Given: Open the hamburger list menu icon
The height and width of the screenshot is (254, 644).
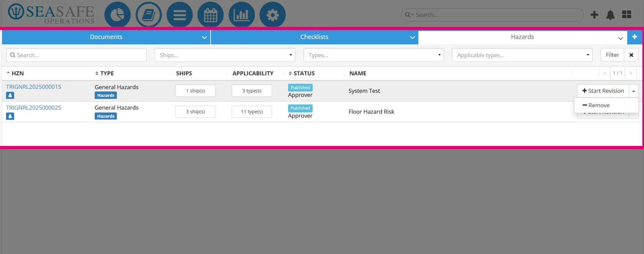Looking at the screenshot, I should click(x=179, y=15).
